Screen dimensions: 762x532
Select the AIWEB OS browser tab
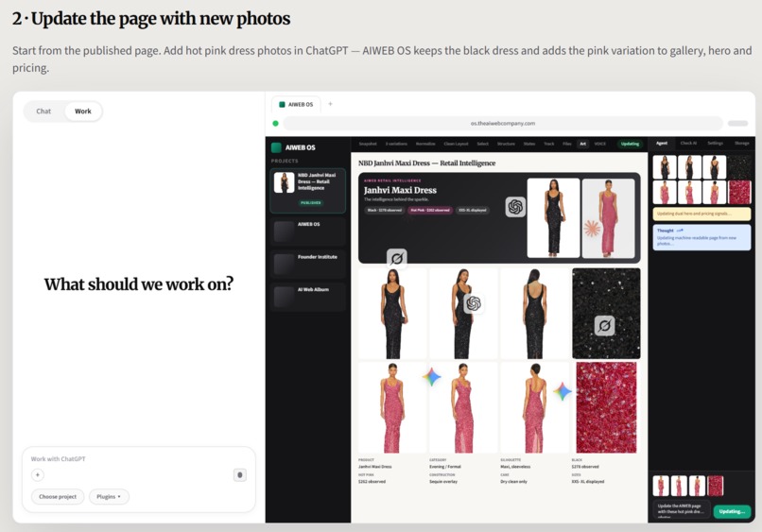pos(296,105)
